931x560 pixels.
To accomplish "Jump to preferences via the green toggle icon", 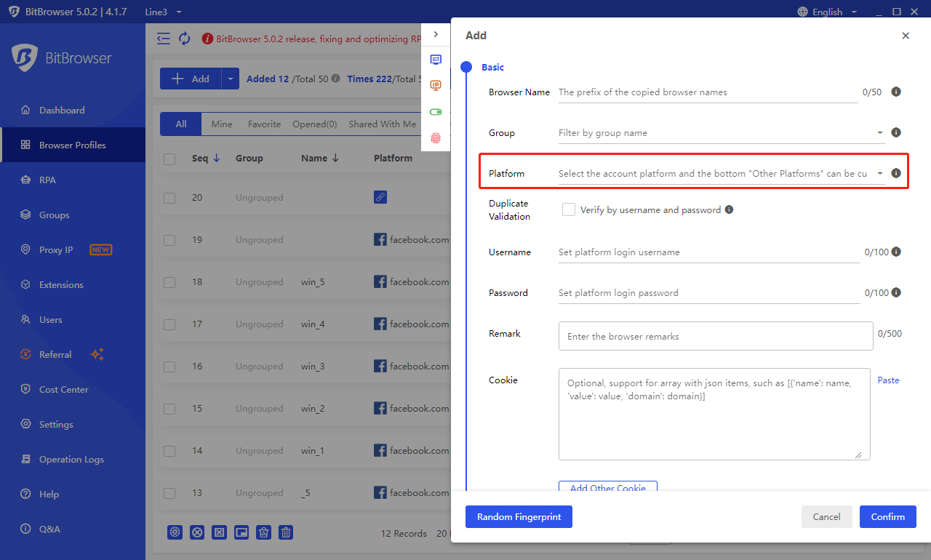I will click(x=436, y=112).
